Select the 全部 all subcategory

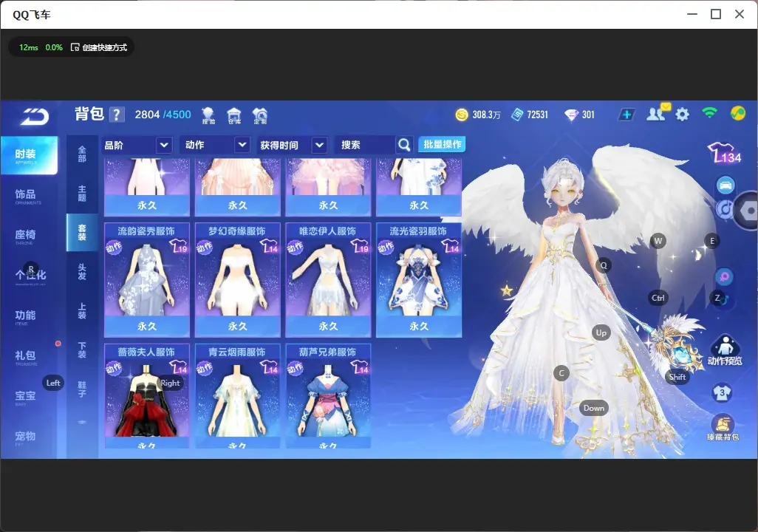[82, 154]
